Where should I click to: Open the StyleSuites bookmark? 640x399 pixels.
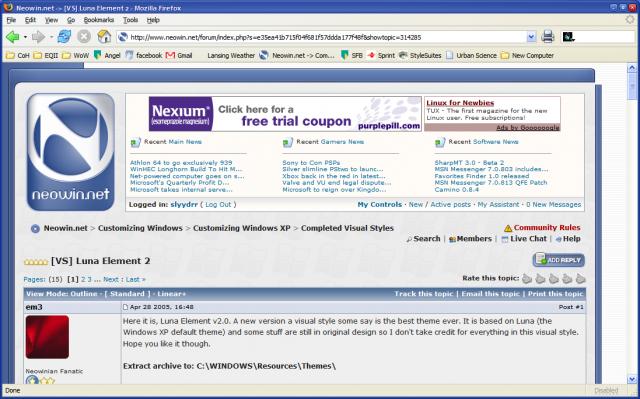tap(420, 55)
